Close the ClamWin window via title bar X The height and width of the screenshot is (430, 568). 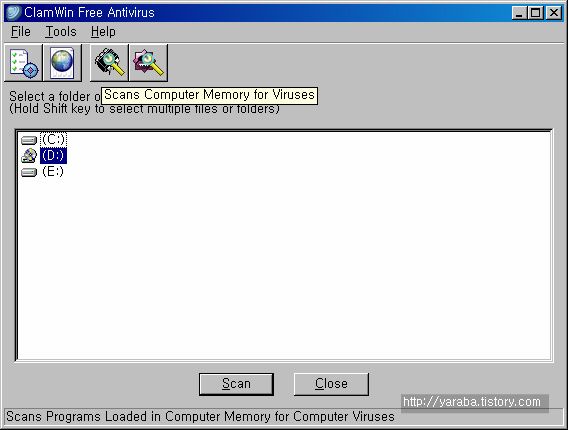[x=554, y=13]
